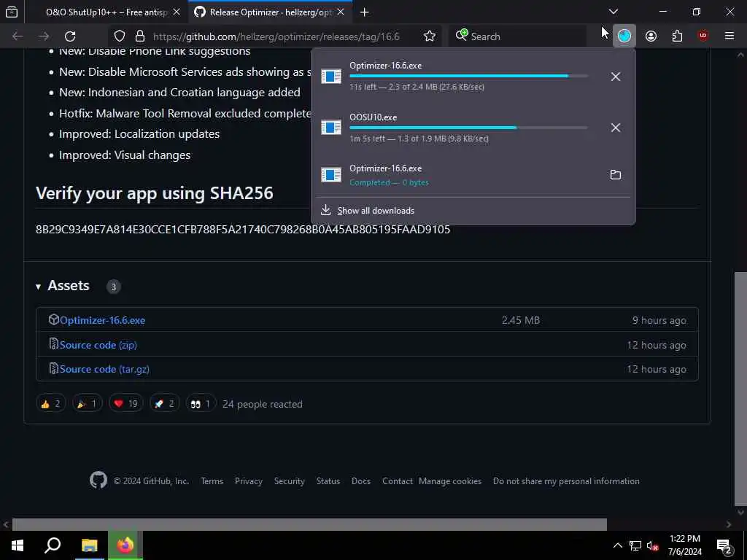Open the Privacy footer link

(x=248, y=481)
